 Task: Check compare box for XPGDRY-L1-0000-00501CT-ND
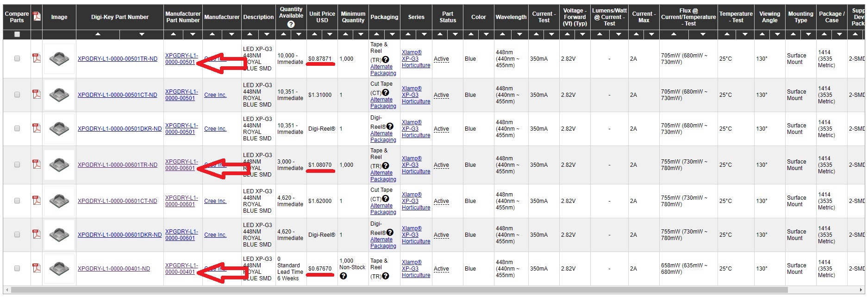[x=17, y=95]
